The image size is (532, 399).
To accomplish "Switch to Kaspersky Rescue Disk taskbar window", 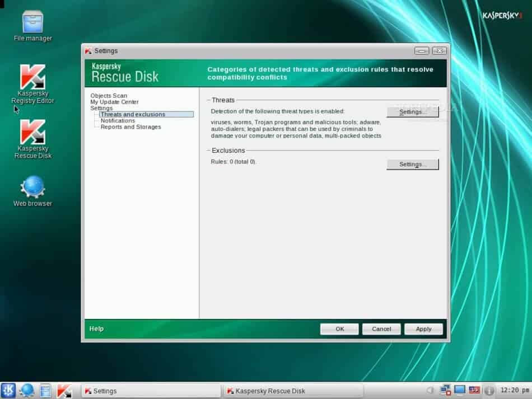I will click(293, 391).
